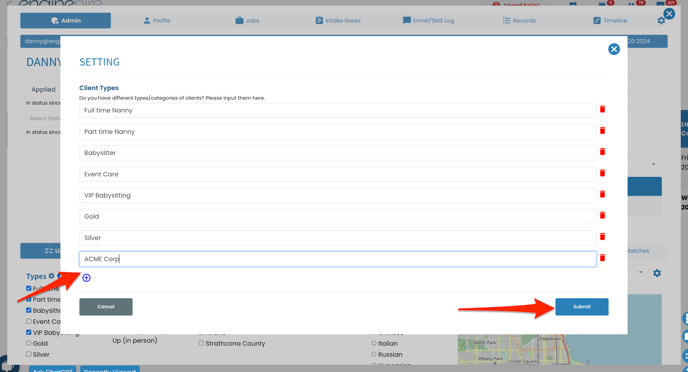The image size is (688, 372).
Task: Open the Intake Notes tab
Action: (x=338, y=21)
